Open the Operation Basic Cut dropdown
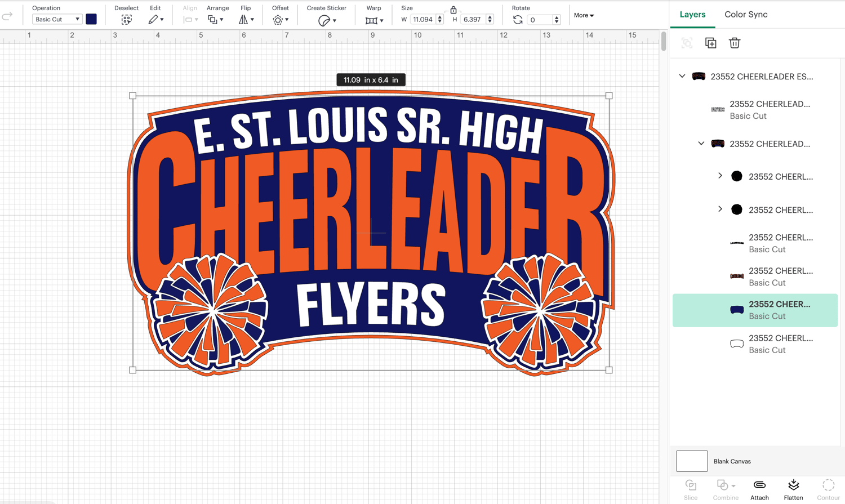The width and height of the screenshot is (845, 504). [x=57, y=19]
